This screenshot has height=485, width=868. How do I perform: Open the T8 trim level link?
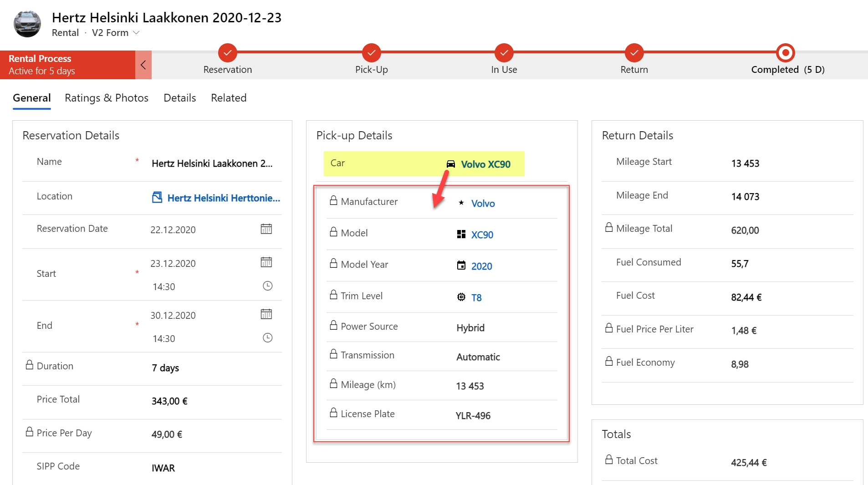tap(476, 298)
